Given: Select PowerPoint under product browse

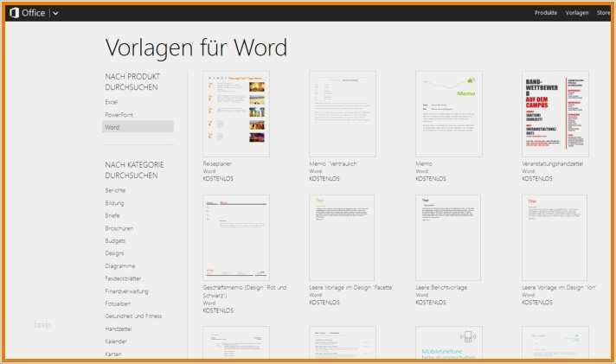Looking at the screenshot, I should click(119, 115).
